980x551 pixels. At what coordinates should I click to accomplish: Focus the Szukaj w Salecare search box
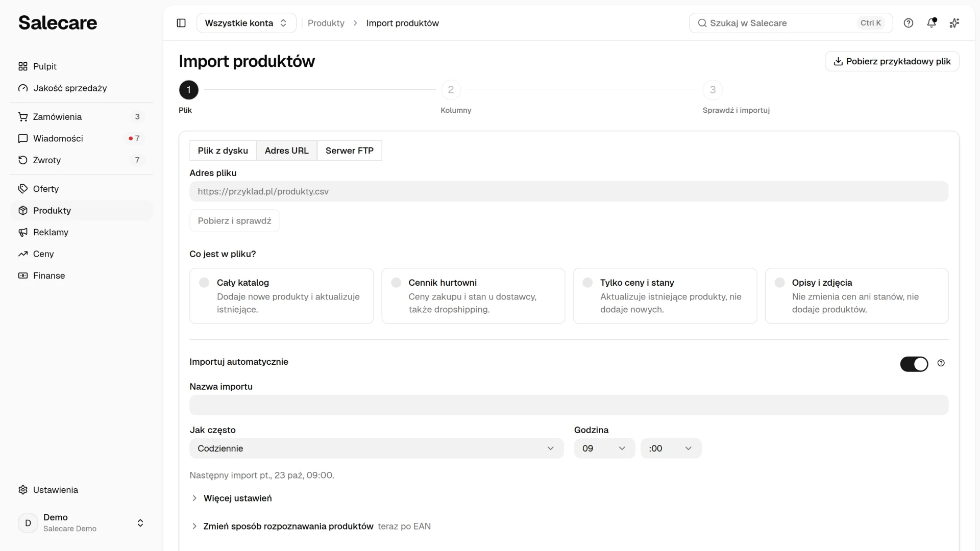791,23
